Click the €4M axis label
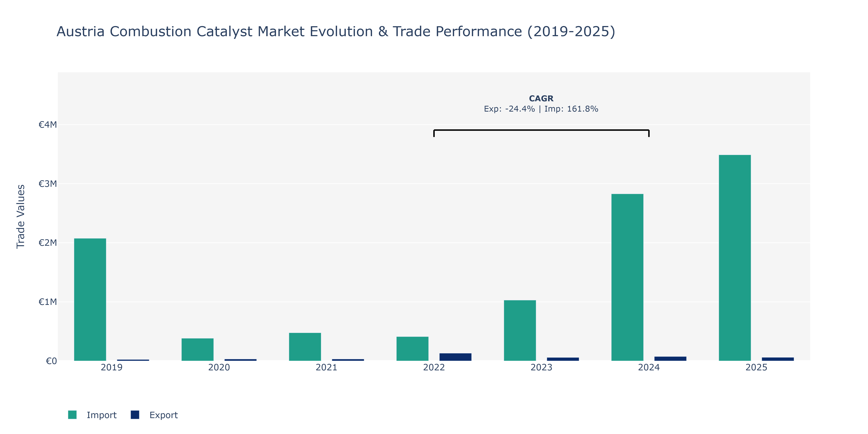Viewport: 868px width, 434px height. coord(48,125)
